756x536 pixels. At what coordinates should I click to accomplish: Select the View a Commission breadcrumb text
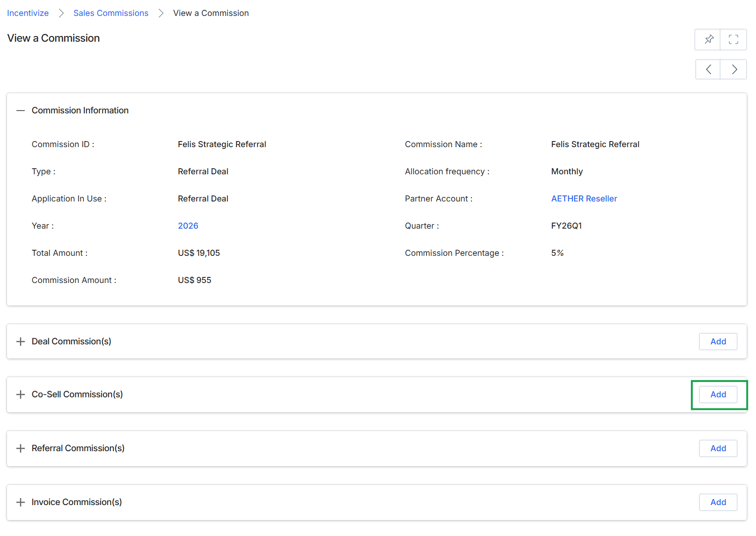pos(211,13)
